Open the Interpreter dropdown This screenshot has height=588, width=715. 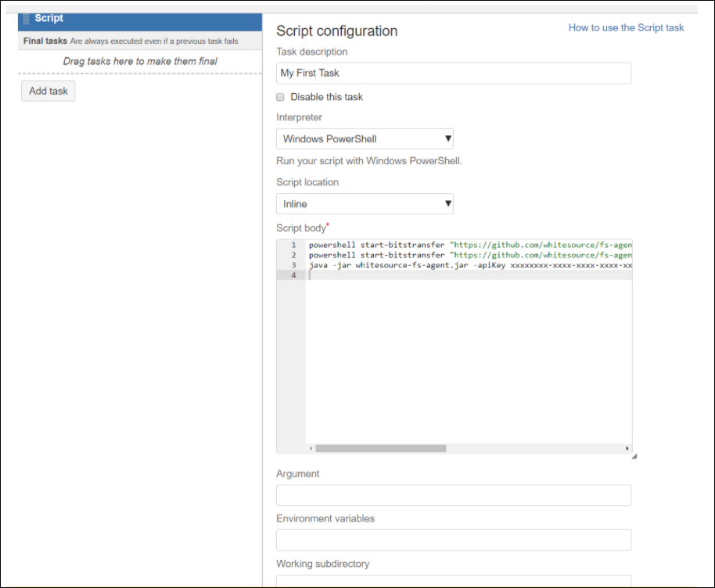pos(365,139)
